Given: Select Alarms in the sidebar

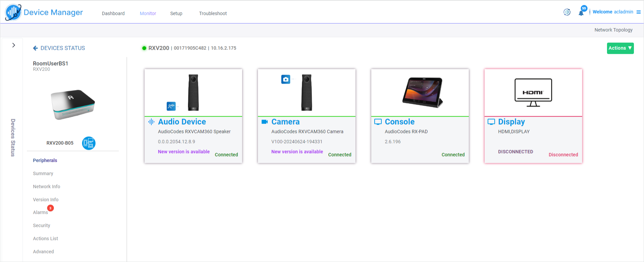Looking at the screenshot, I should (x=40, y=212).
